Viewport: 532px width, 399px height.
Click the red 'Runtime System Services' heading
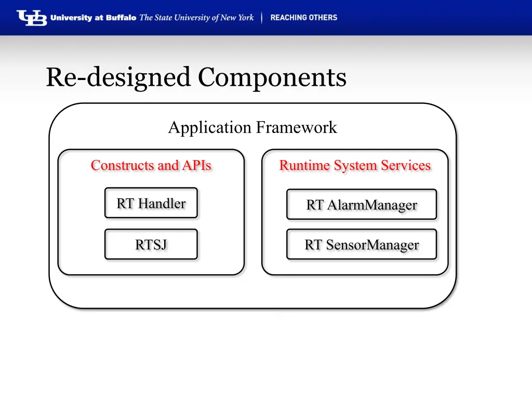[355, 166]
